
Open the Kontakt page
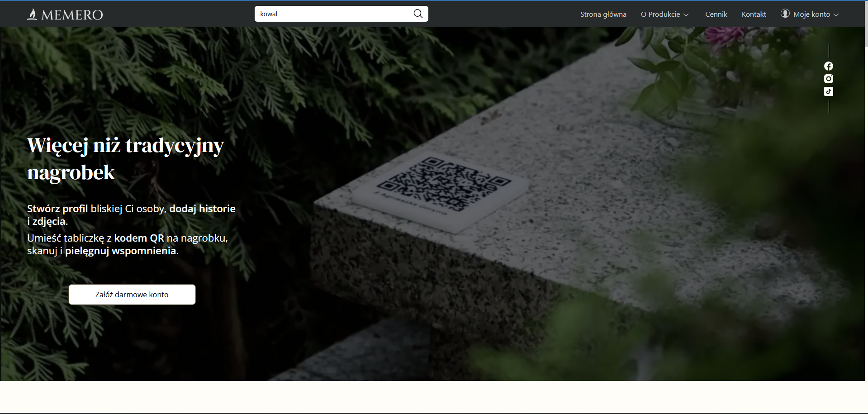click(754, 14)
